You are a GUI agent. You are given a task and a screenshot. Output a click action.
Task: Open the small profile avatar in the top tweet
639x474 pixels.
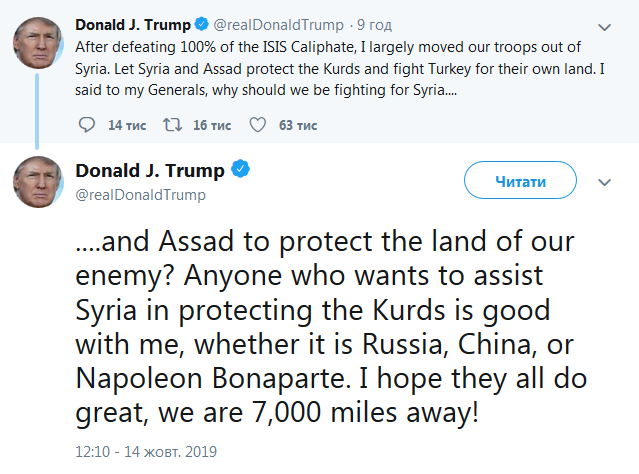click(x=39, y=42)
